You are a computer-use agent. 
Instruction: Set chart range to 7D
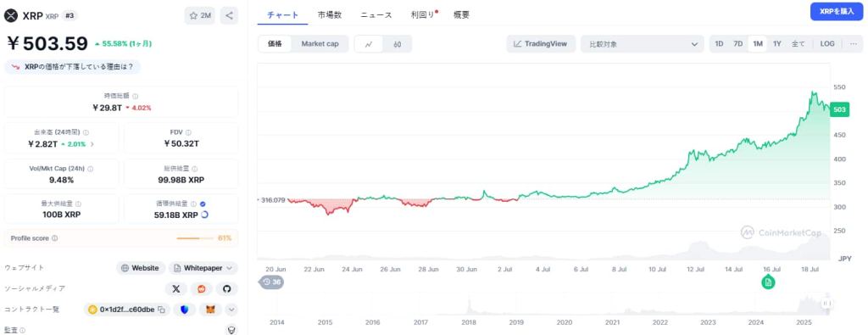pyautogui.click(x=738, y=44)
